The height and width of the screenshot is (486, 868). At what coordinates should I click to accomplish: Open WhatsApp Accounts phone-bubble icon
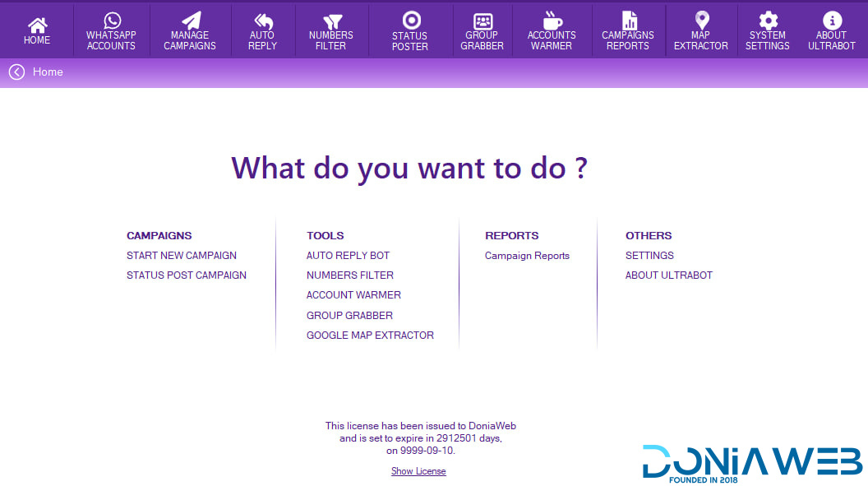tap(112, 21)
